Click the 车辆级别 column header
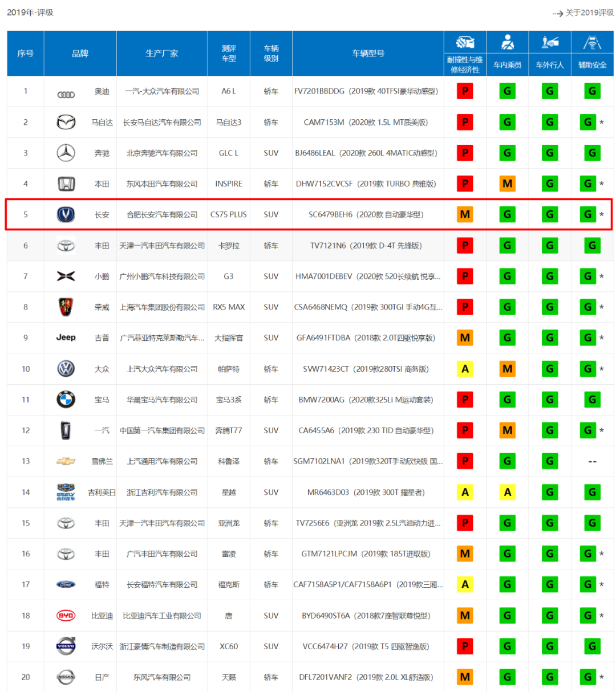This screenshot has width=616, height=692. 271,54
